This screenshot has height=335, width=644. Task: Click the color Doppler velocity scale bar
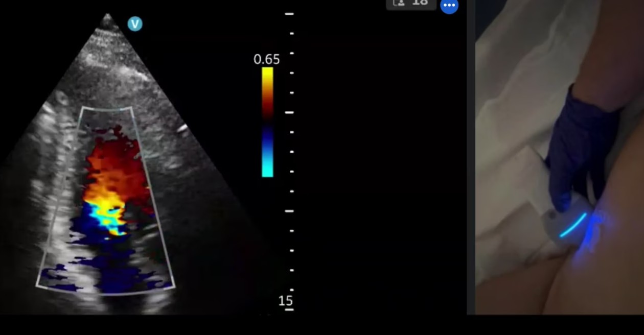pyautogui.click(x=267, y=123)
